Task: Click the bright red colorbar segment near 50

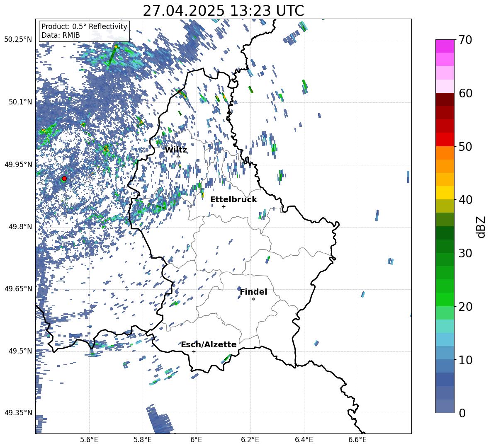Action: 445,140
